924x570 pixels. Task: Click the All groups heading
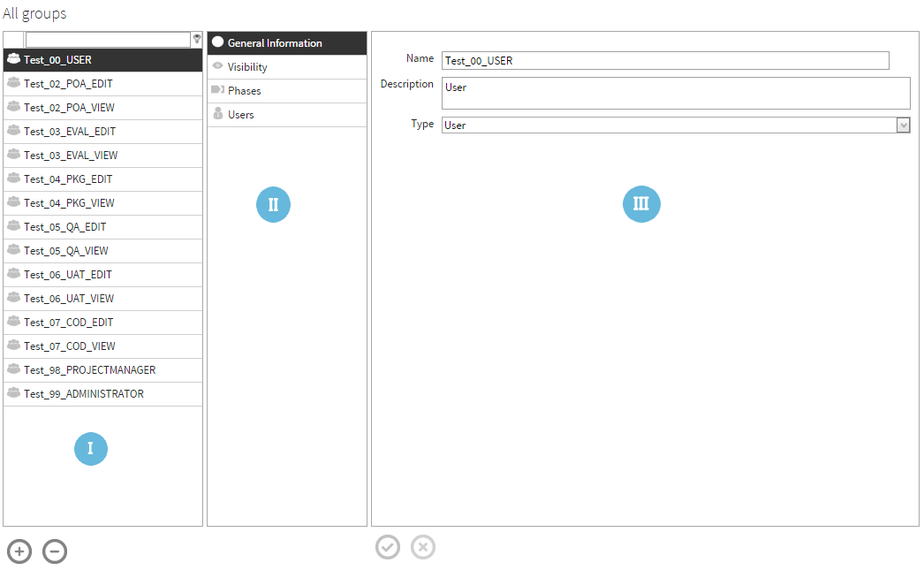click(x=34, y=12)
